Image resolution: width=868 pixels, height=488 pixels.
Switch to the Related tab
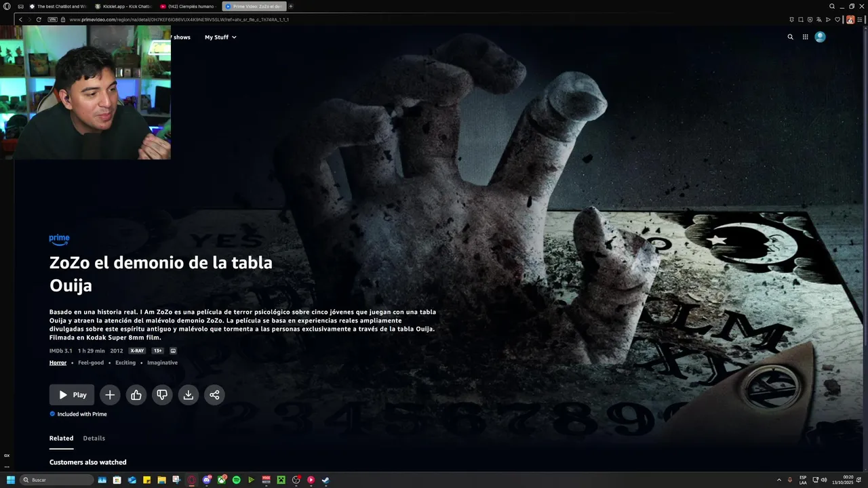(61, 438)
